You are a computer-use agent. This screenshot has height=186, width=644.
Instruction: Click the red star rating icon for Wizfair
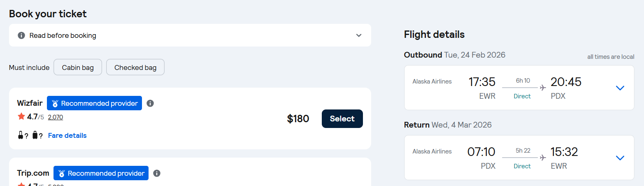point(21,117)
